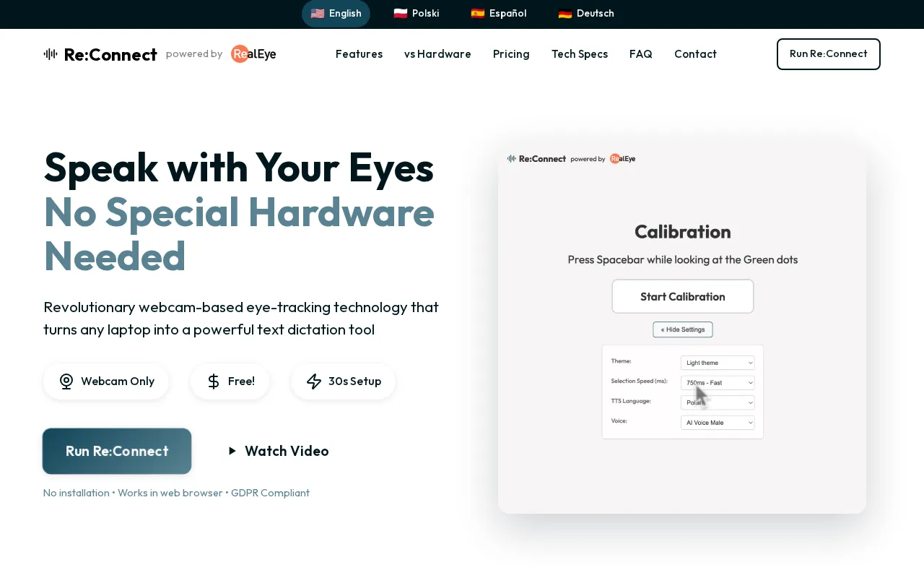
Task: Open the TTS Language dropdown in preview
Action: pyautogui.click(x=718, y=402)
